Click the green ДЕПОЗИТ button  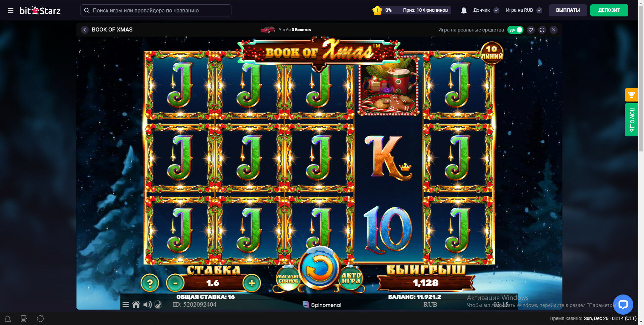tap(609, 10)
